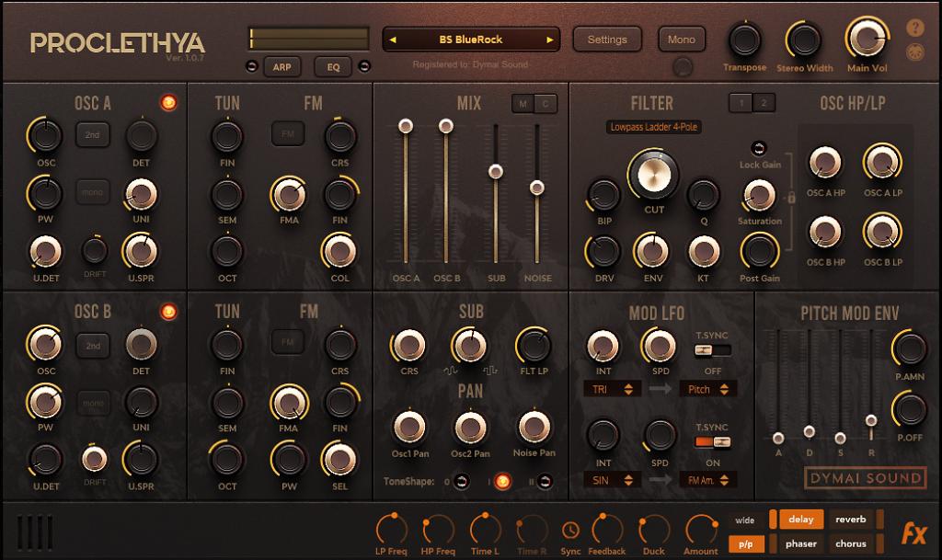Click the padlock icon beside Saturation

coord(791,198)
